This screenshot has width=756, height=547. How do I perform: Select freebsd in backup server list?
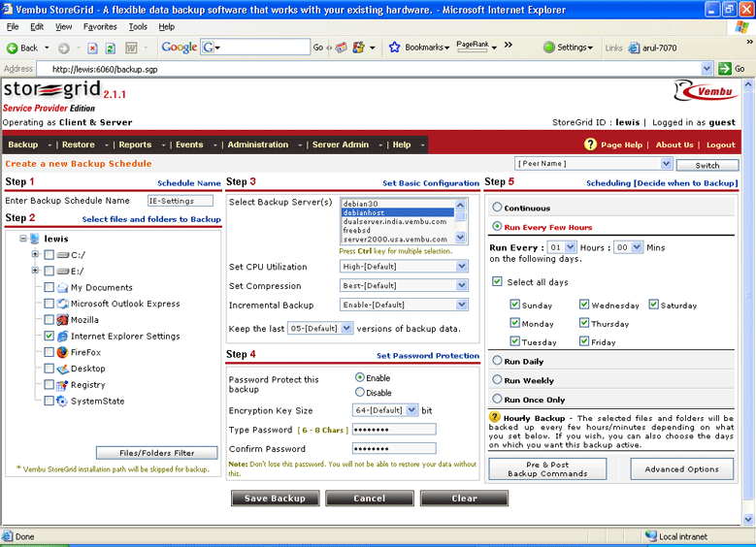pos(397,230)
